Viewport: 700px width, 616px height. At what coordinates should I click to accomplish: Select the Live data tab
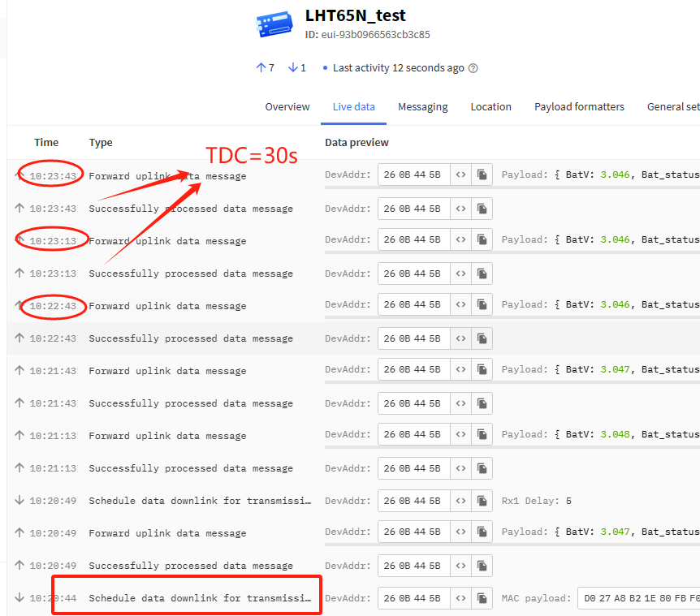click(x=353, y=107)
